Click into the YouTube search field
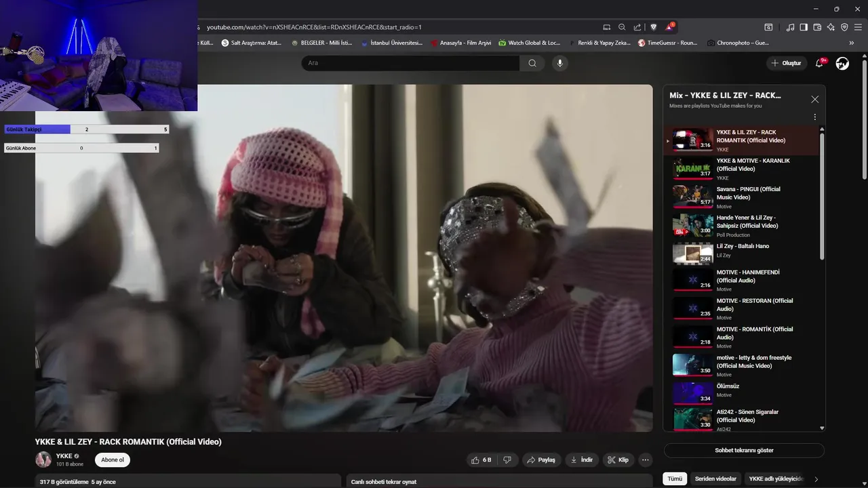 click(x=410, y=63)
